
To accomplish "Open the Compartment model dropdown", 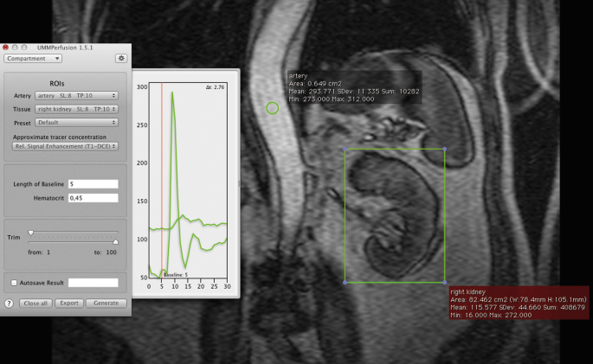I will pyautogui.click(x=33, y=59).
